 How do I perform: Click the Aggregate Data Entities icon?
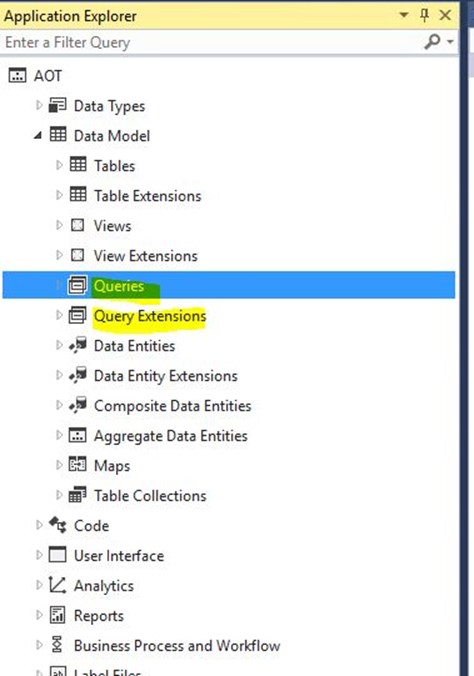[78, 435]
